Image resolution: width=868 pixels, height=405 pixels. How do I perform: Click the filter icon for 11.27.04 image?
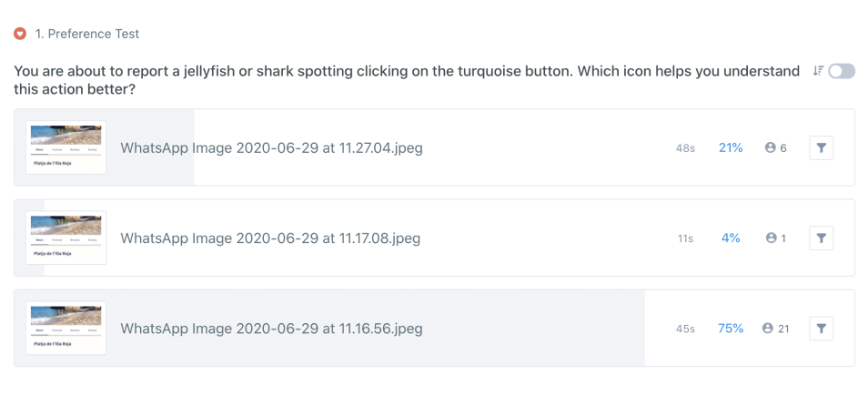tap(821, 148)
